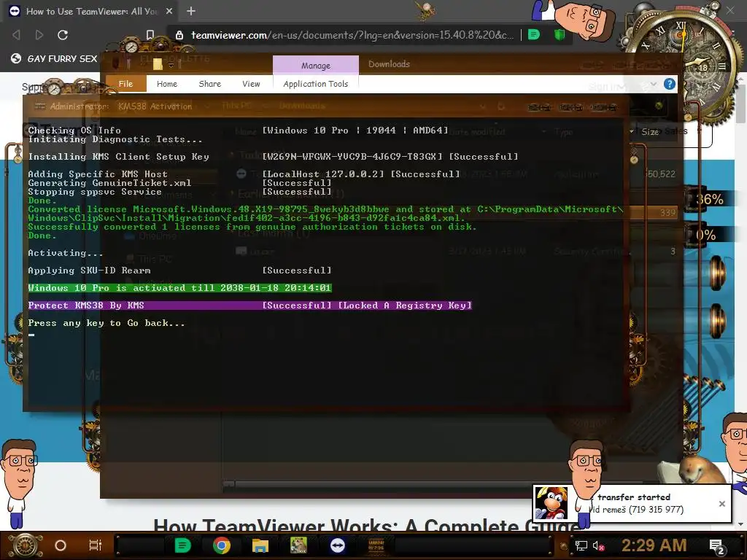Click 'Press any key to Go back...' text
Image resolution: width=747 pixels, height=560 pixels.
[x=107, y=323]
